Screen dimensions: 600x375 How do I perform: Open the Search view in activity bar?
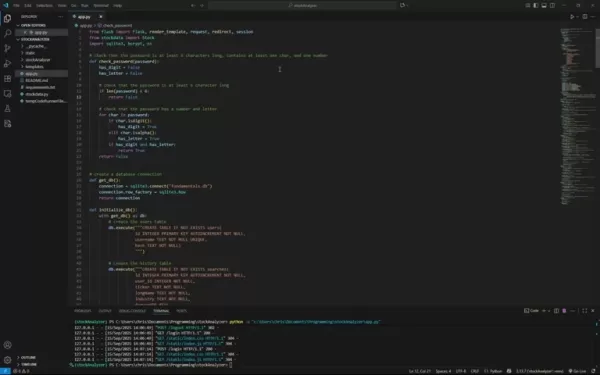pos(7,33)
